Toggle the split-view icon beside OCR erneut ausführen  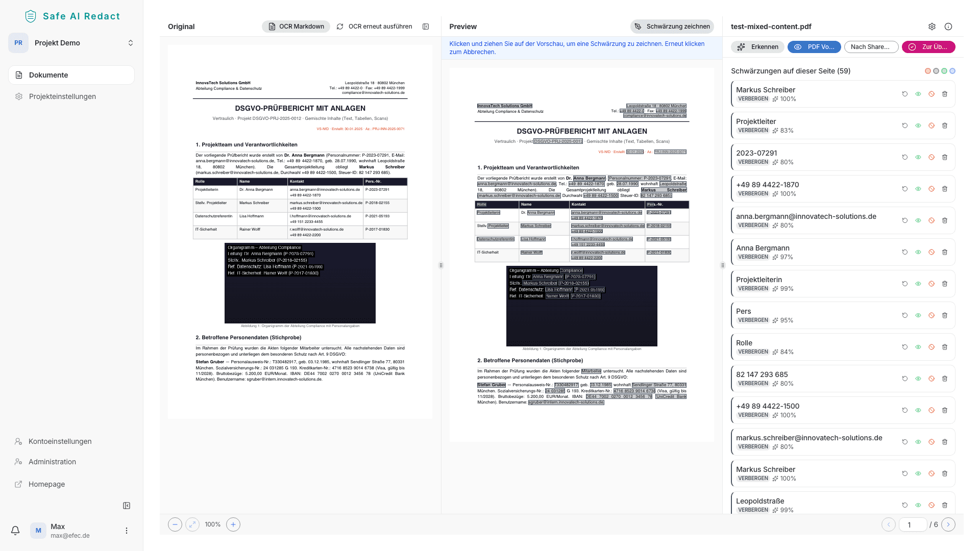pos(426,27)
